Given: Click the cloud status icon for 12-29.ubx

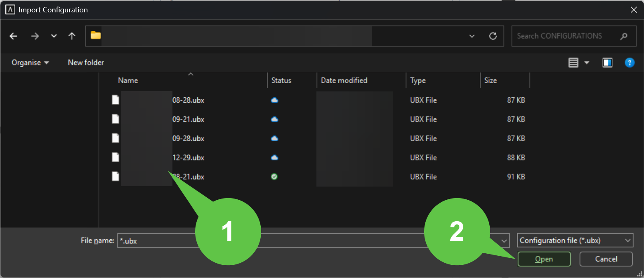Looking at the screenshot, I should [274, 157].
